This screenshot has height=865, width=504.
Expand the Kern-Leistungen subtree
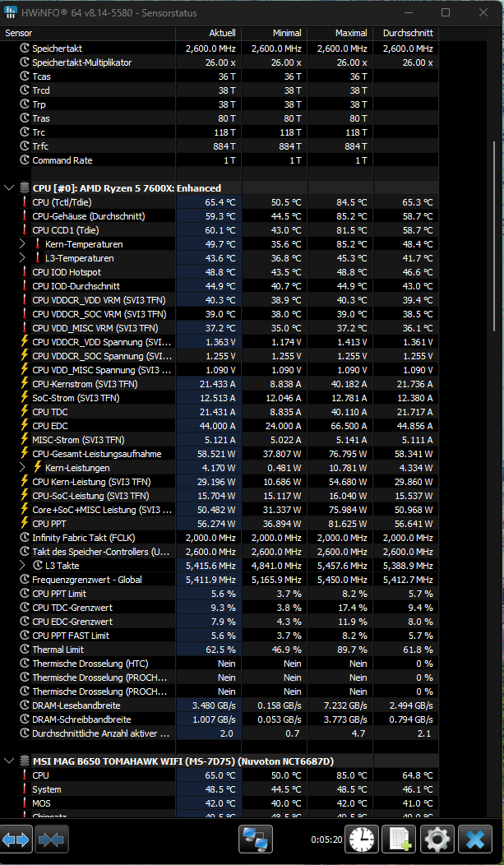coord(22,468)
